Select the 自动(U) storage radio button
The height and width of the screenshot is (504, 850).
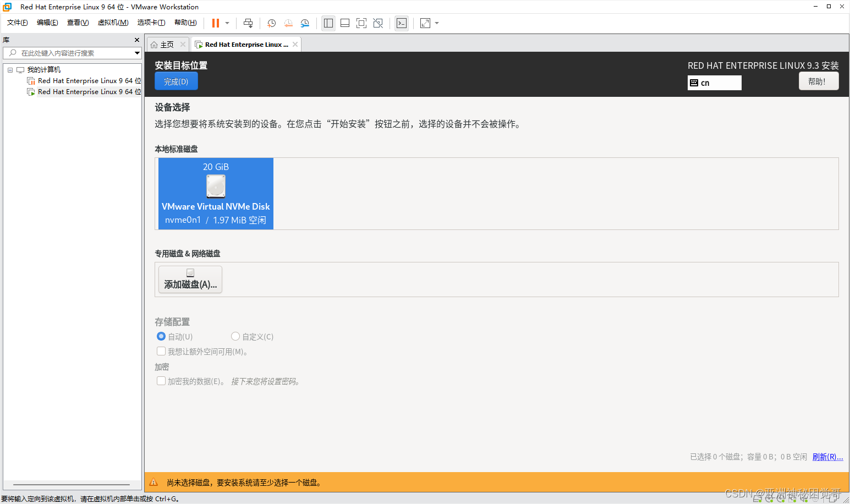[161, 336]
